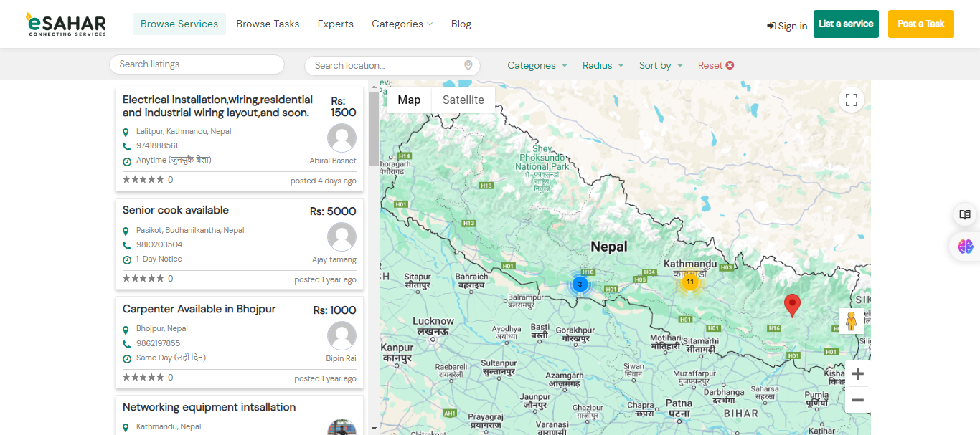Click the name Bipin Rai
The width and height of the screenshot is (980, 435).
point(341,358)
